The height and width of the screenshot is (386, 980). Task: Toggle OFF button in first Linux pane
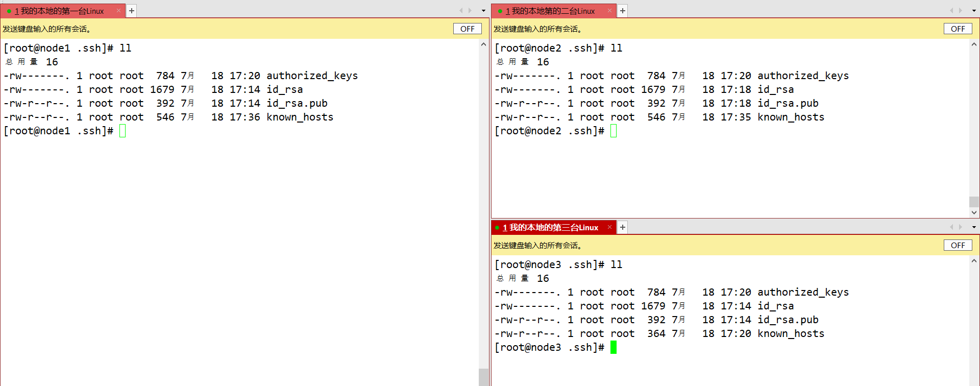tap(468, 29)
